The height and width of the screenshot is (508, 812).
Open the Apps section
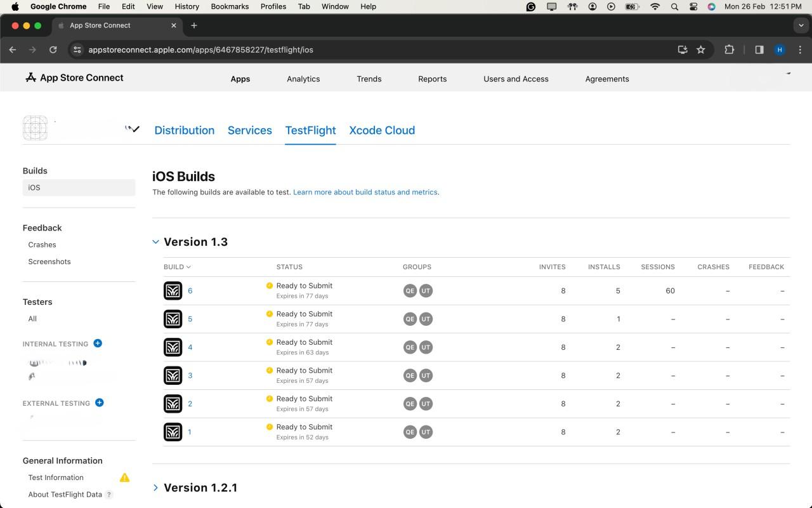pyautogui.click(x=240, y=79)
